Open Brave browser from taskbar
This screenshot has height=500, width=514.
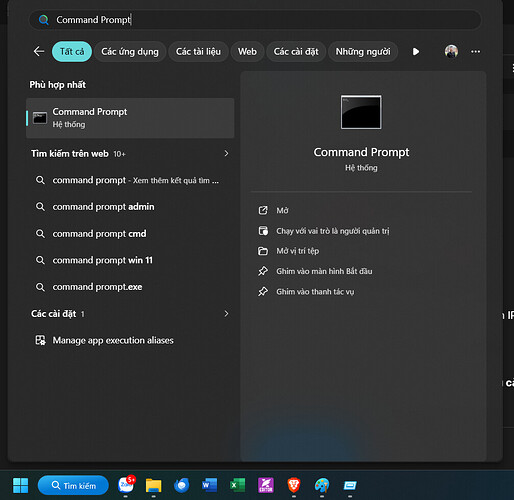294,485
